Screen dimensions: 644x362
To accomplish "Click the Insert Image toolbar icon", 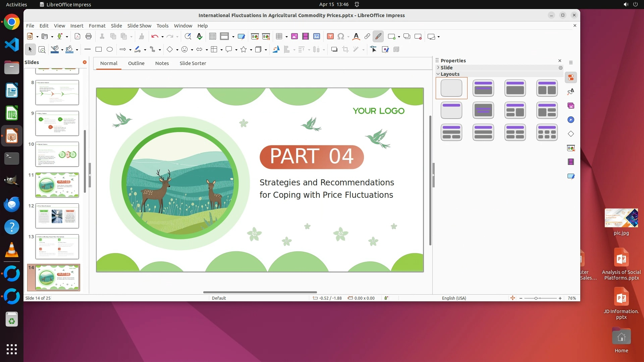I will point(294,37).
